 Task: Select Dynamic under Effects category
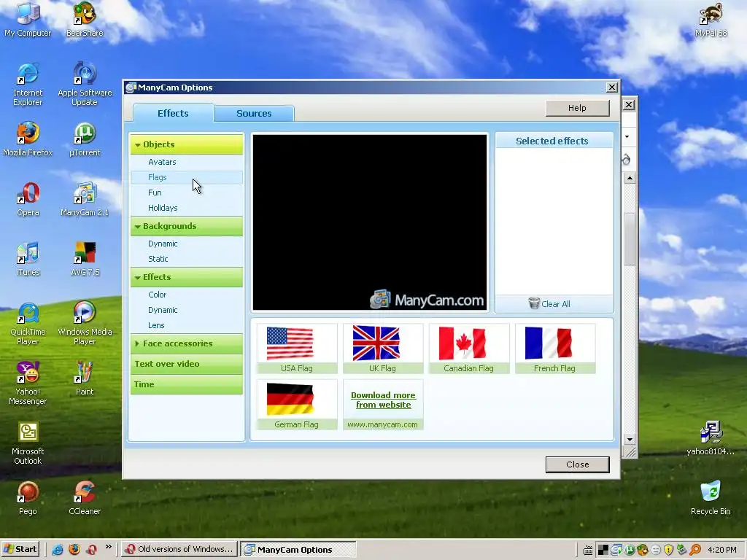[x=186, y=309]
